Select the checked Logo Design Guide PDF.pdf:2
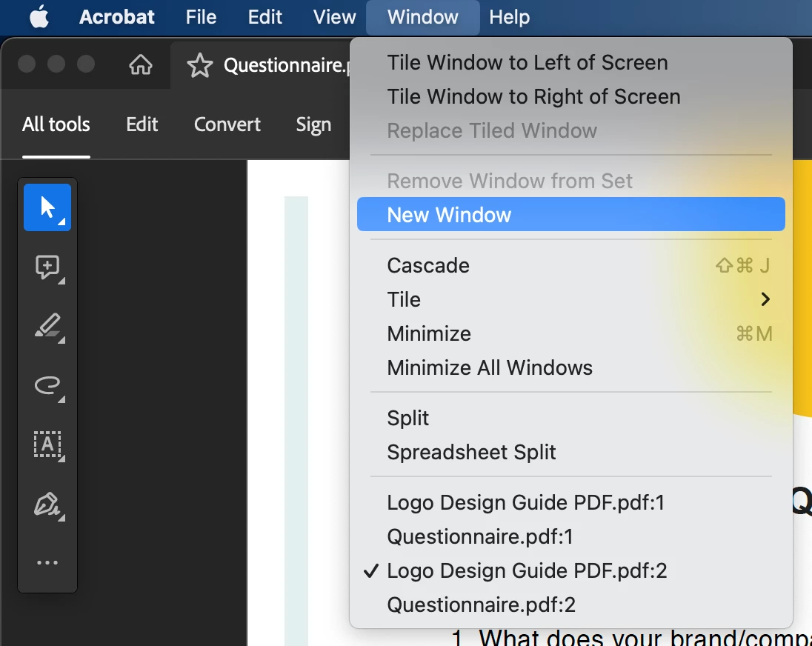This screenshot has height=646, width=812. [571, 571]
